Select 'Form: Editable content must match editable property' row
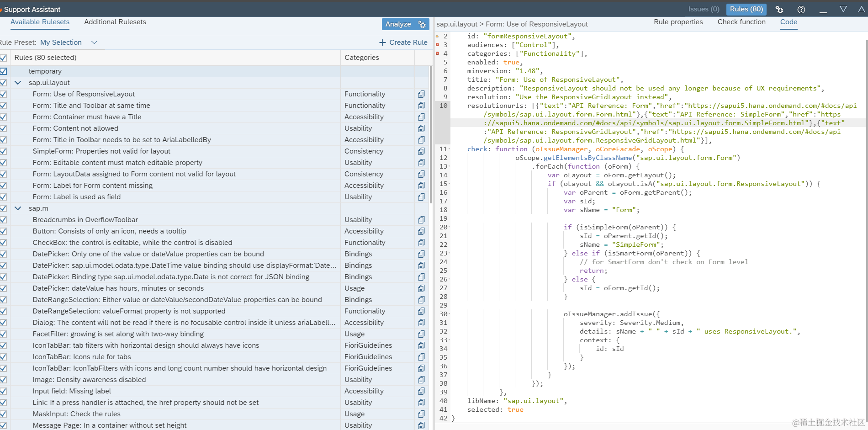 tap(215, 163)
